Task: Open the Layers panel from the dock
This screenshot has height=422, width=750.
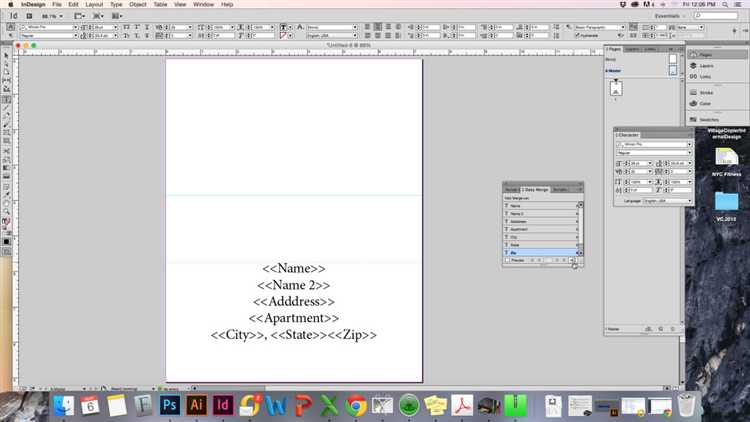Action: click(717, 66)
